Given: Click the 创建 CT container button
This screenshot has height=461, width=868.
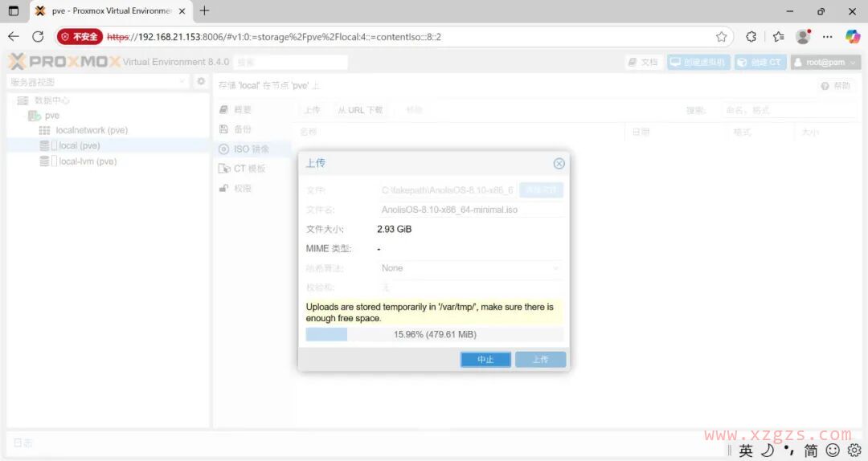Looking at the screenshot, I should tap(759, 62).
